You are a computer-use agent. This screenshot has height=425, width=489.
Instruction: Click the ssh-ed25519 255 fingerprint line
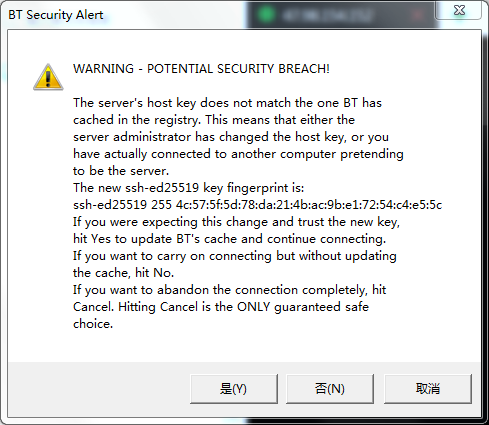(x=257, y=205)
